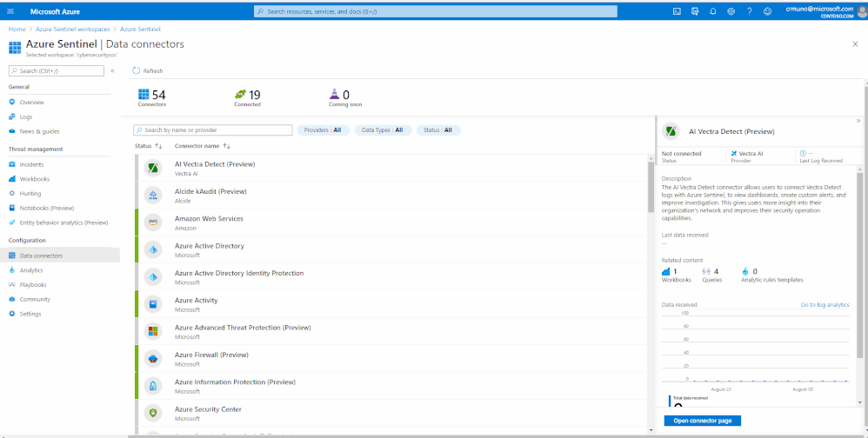
Task: Click the AI Vectra Detect row icon
Action: click(153, 168)
